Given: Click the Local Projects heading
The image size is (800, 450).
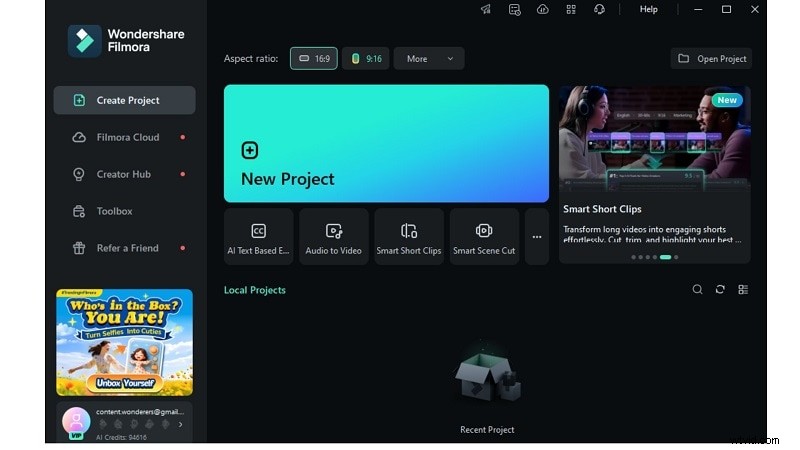Looking at the screenshot, I should 255,290.
